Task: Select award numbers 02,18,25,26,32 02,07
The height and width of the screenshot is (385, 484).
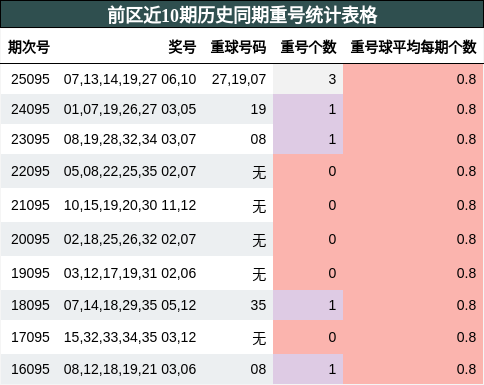Action: coord(130,239)
